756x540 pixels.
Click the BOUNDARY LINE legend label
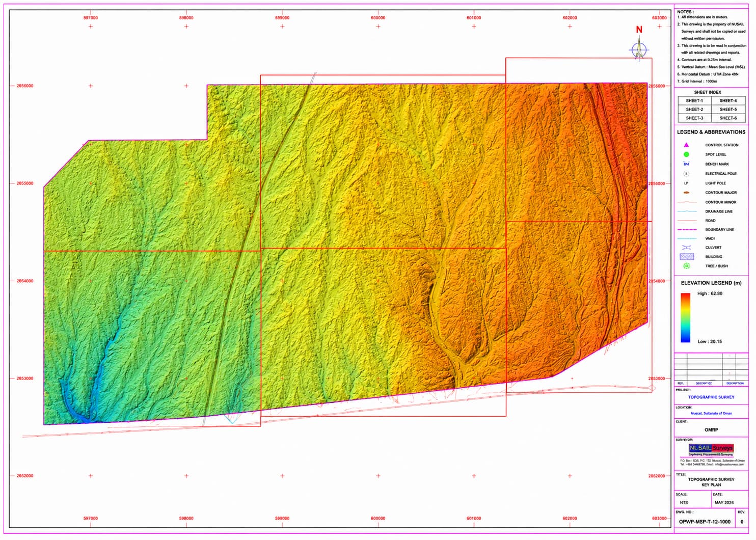tap(719, 230)
